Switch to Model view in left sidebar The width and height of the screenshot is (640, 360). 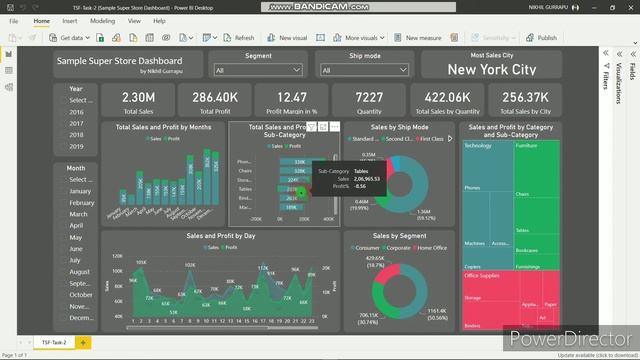point(9,87)
